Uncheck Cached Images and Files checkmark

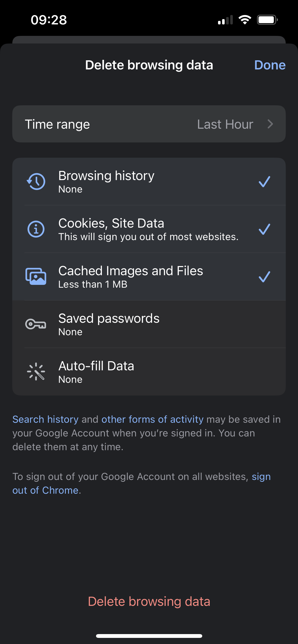click(x=264, y=277)
